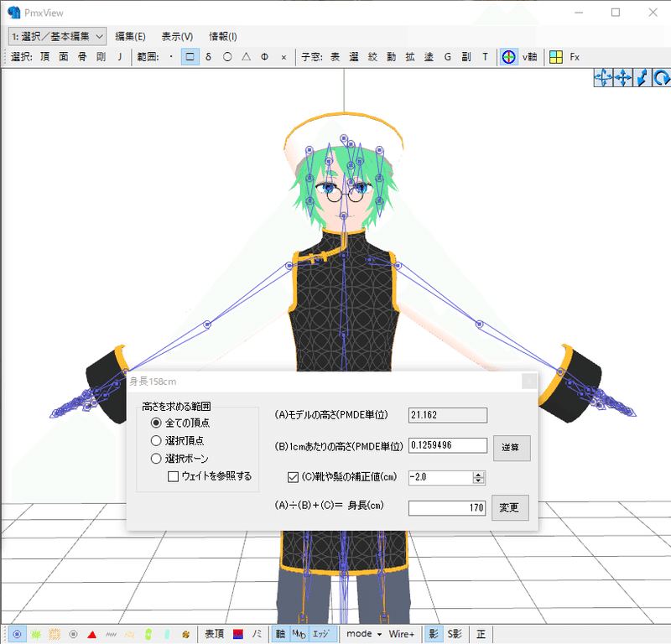Open the 拡 sub-window
Viewport: 671px width, 644px height.
[410, 57]
